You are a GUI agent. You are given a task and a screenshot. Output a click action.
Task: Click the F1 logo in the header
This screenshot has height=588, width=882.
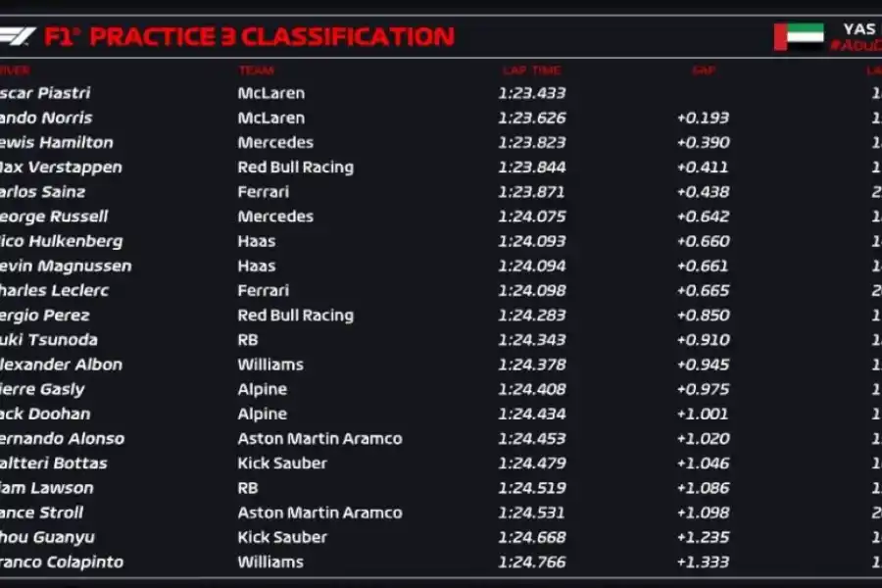(x=18, y=37)
